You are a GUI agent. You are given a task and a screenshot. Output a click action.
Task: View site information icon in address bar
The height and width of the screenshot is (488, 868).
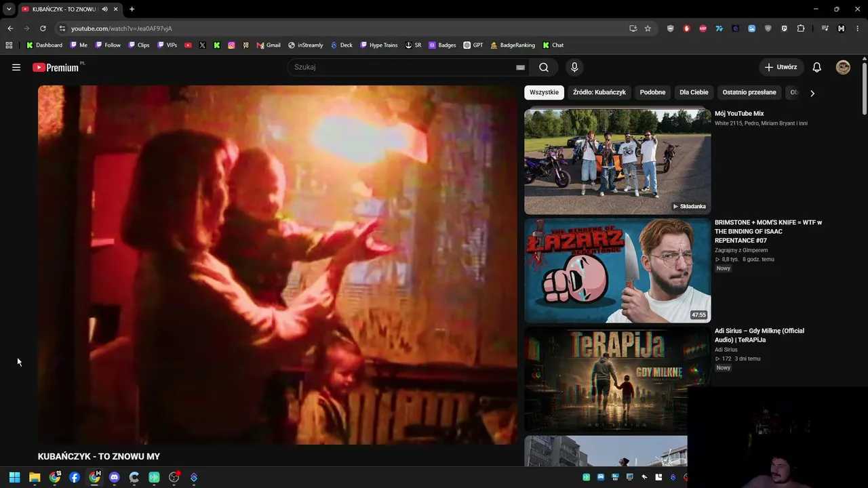tap(62, 28)
